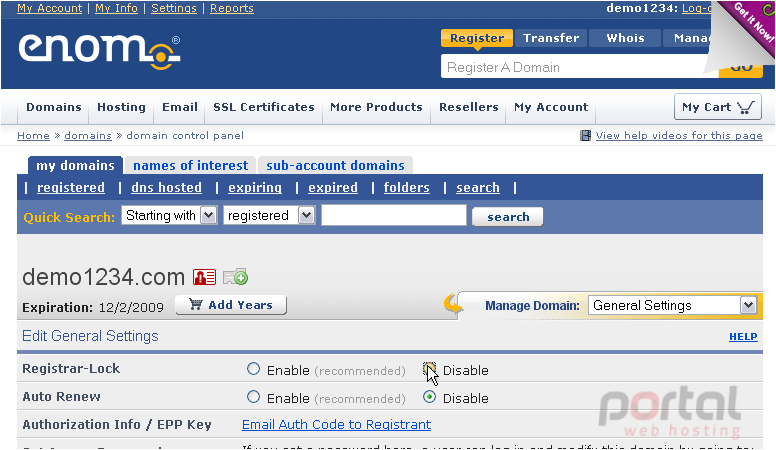Click the registered sub-navigation link

coord(71,188)
